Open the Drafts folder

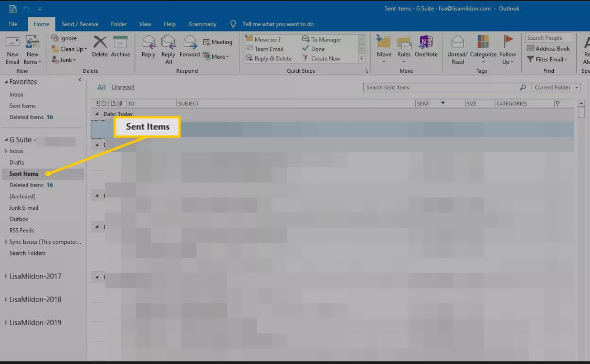click(x=17, y=163)
